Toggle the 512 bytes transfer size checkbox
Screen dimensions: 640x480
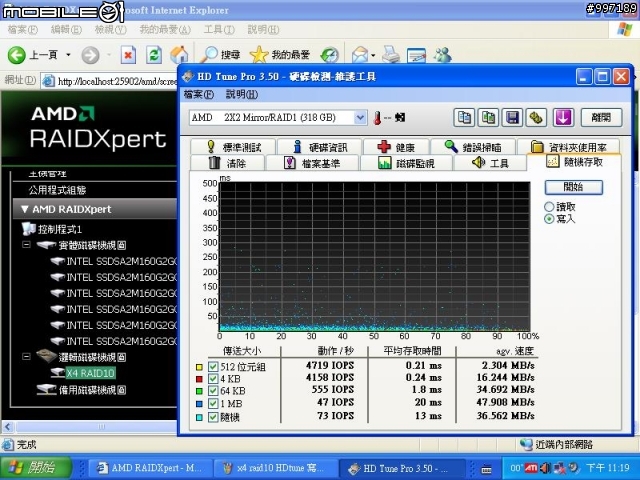[x=213, y=366]
